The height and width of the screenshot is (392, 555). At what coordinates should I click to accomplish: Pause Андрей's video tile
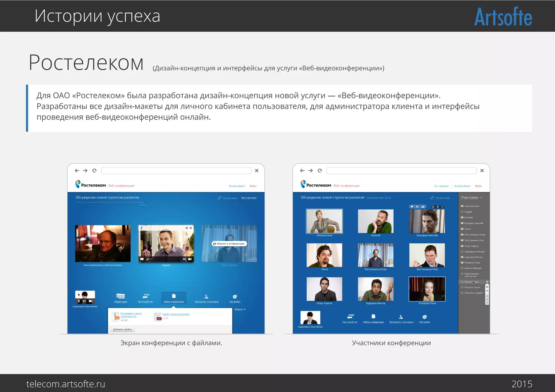186,228
